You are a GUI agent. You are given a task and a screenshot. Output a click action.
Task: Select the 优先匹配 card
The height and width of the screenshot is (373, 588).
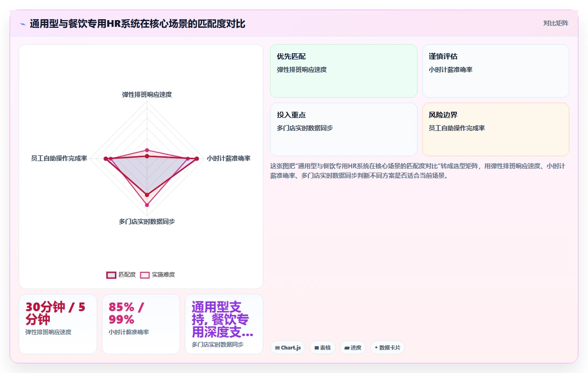344,71
